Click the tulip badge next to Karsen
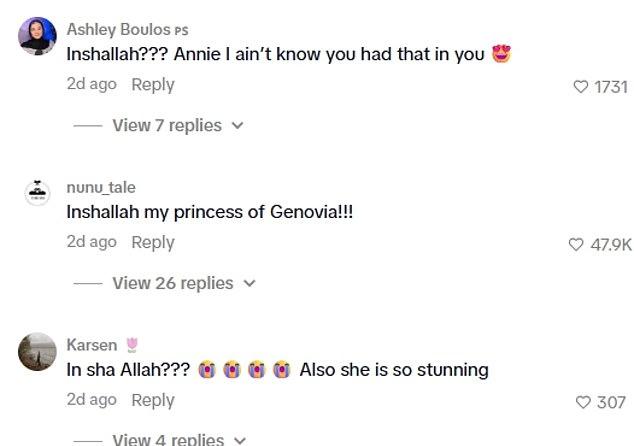The width and height of the screenshot is (634, 446). click(131, 345)
